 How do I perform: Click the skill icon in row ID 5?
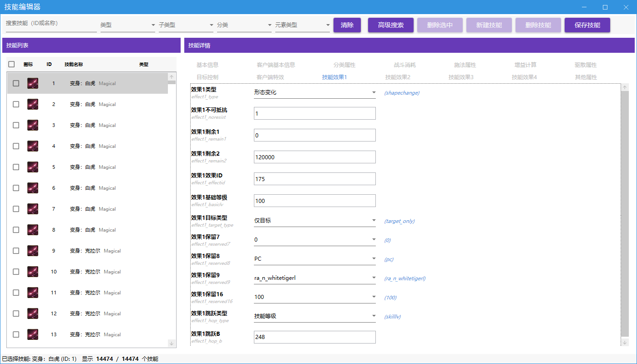tap(33, 167)
